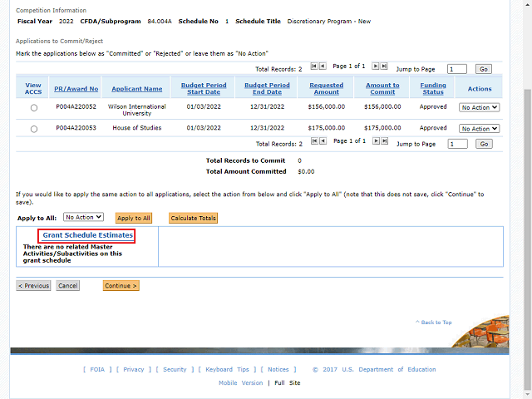The width and height of the screenshot is (532, 399).
Task: Select View ACCS radio for House of Studies
Action: point(34,129)
